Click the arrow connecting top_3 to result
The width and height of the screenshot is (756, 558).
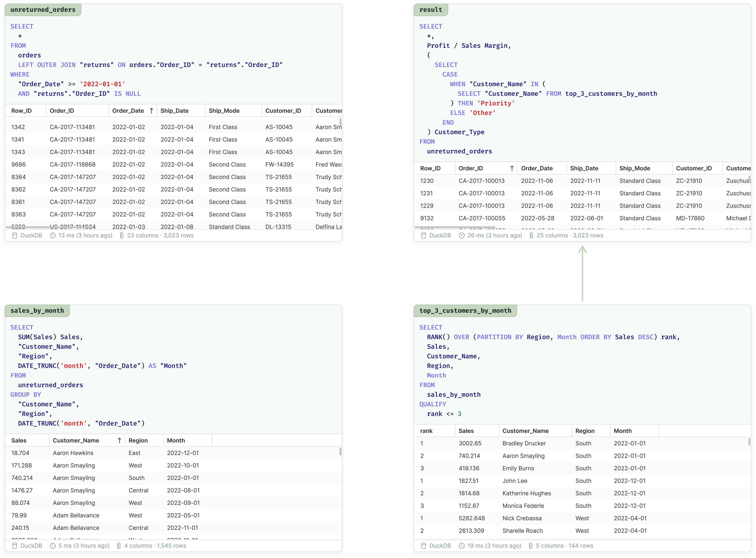tap(582, 274)
